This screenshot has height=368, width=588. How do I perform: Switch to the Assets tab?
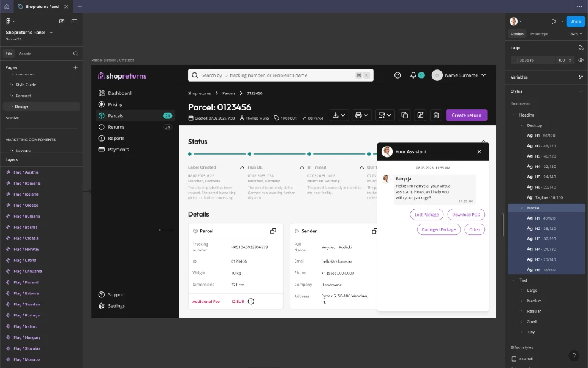[25, 53]
